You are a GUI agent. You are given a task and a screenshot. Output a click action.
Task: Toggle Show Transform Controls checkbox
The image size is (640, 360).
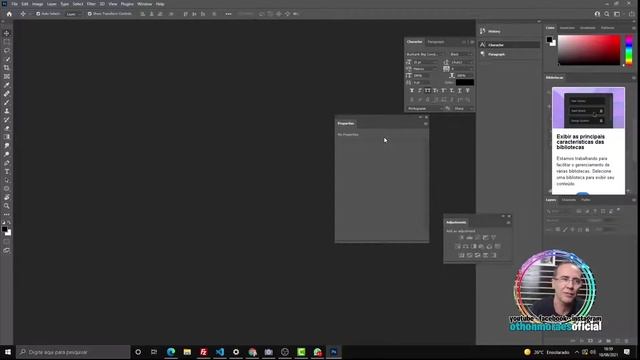pyautogui.click(x=89, y=14)
